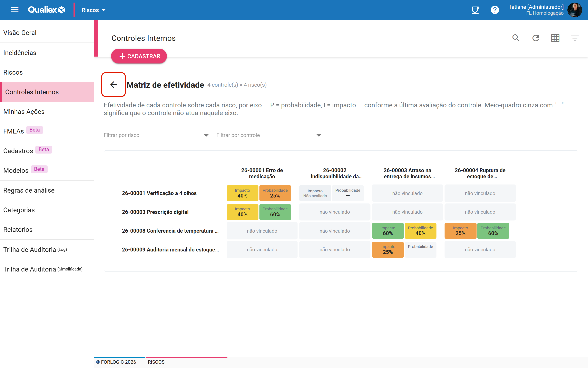Click the CADASTRAR button

pyautogui.click(x=139, y=56)
